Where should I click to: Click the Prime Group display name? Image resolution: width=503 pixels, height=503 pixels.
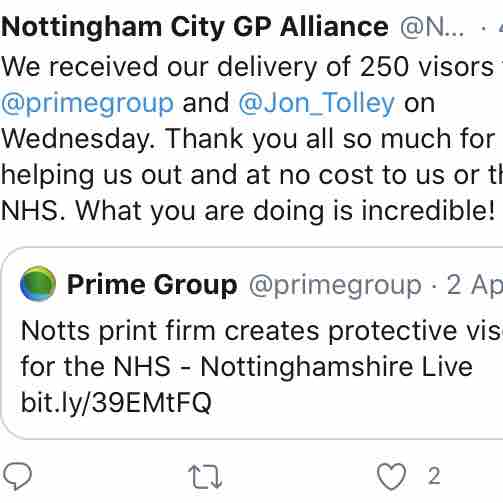(x=152, y=284)
